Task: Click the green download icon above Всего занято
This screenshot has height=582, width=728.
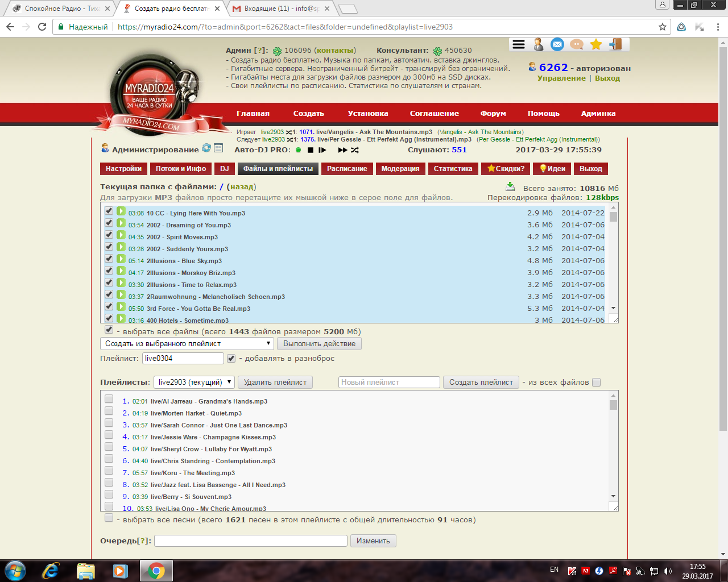Action: point(510,186)
